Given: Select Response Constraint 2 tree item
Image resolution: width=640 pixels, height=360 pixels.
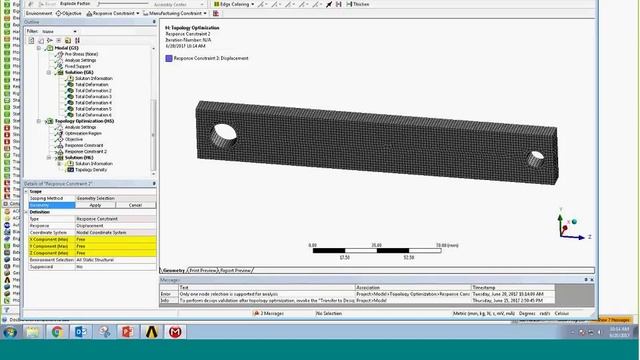Looking at the screenshot, I should tap(86, 151).
